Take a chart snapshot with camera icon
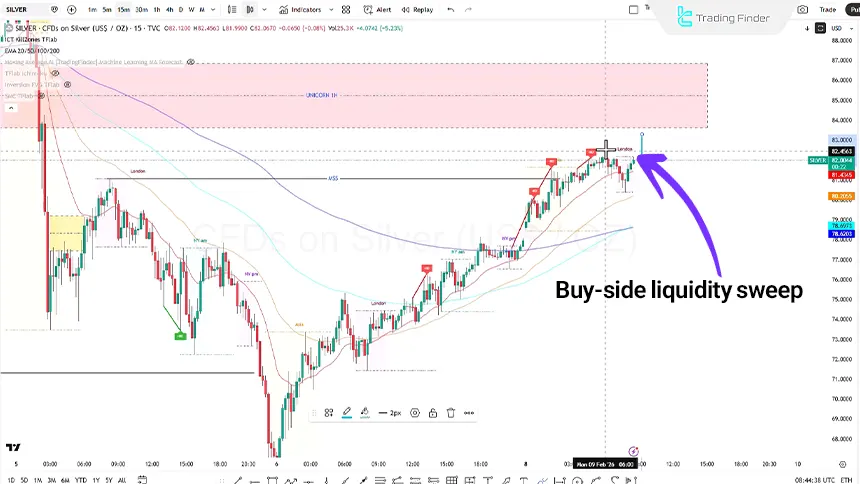 tap(802, 9)
